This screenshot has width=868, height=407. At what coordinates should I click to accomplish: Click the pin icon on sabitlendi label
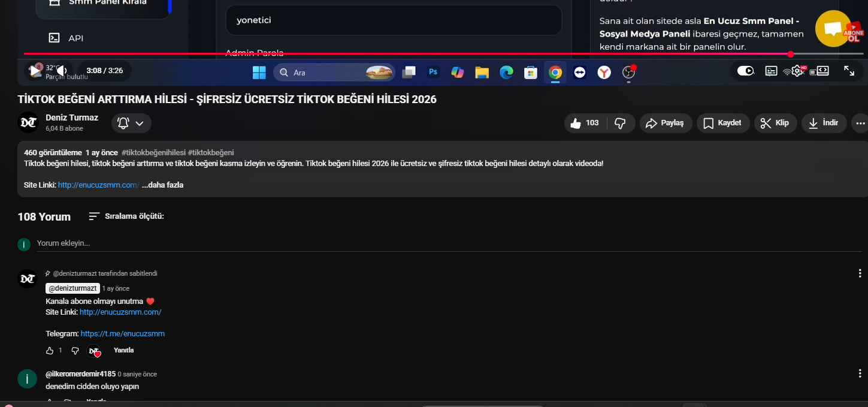(49, 273)
